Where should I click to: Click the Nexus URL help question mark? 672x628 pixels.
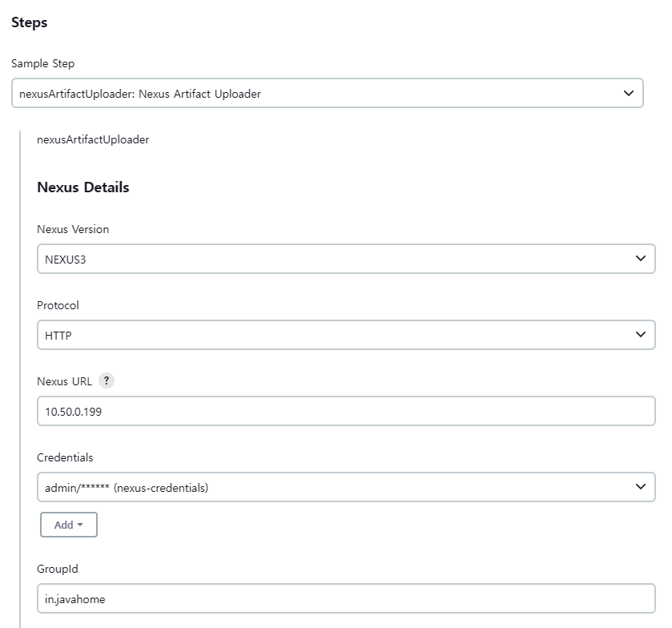point(107,381)
